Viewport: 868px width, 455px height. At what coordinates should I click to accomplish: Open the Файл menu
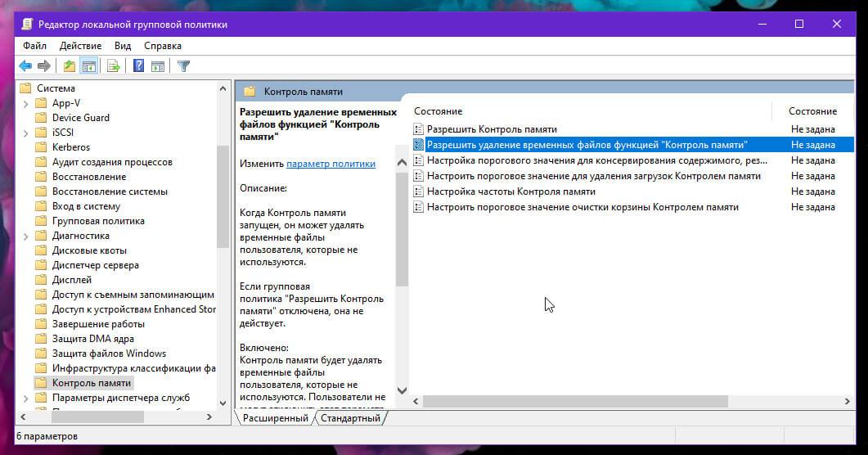(35, 46)
